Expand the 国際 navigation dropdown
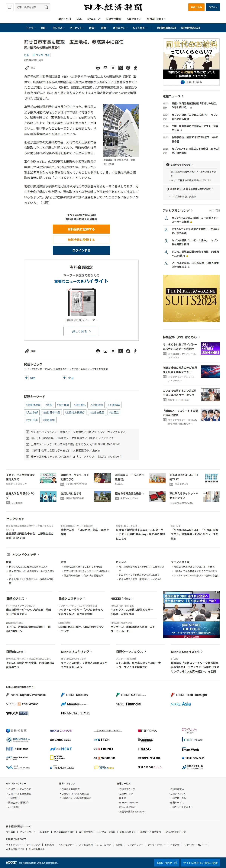 coord(105,28)
